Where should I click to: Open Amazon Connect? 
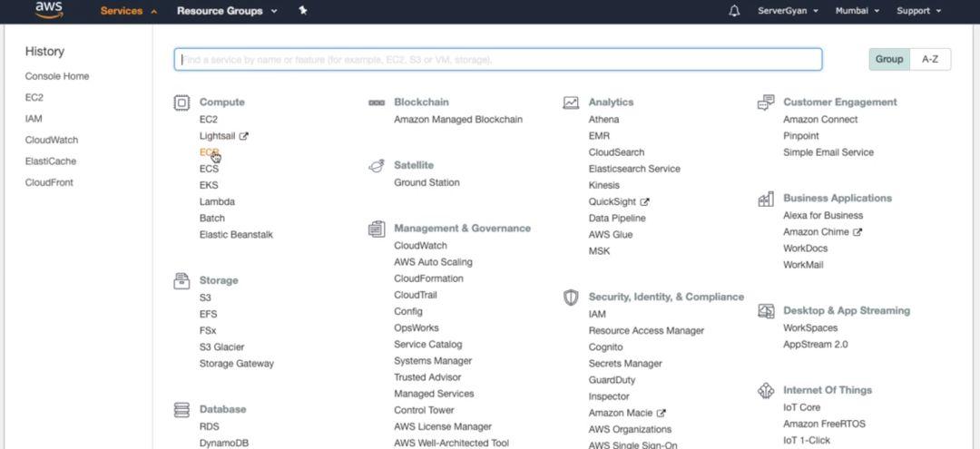(820, 119)
